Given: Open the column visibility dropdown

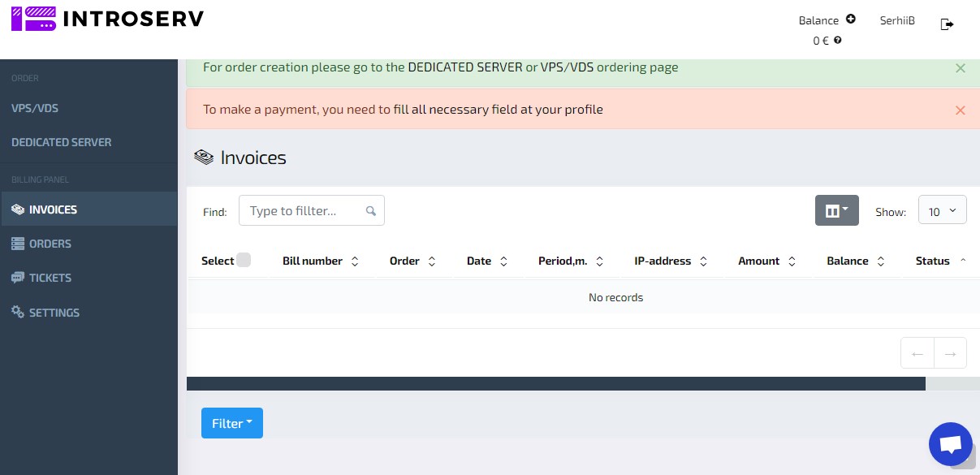Looking at the screenshot, I should 836,211.
